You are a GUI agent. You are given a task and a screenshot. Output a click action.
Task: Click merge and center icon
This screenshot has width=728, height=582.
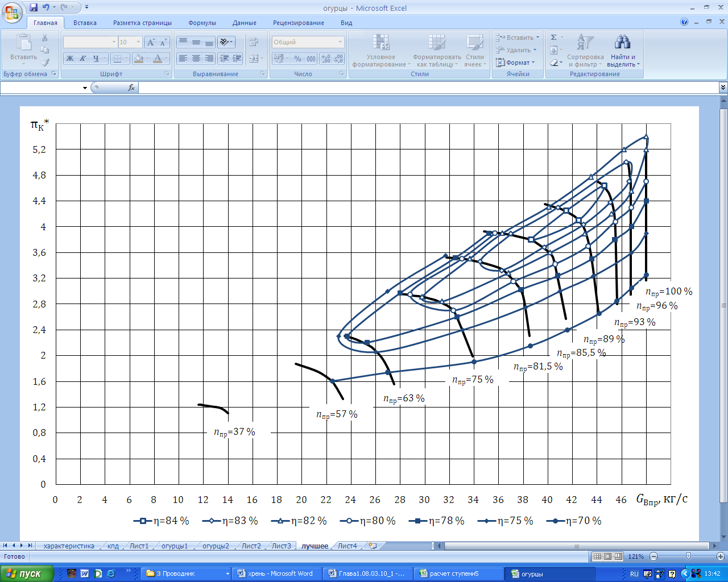pos(254,59)
